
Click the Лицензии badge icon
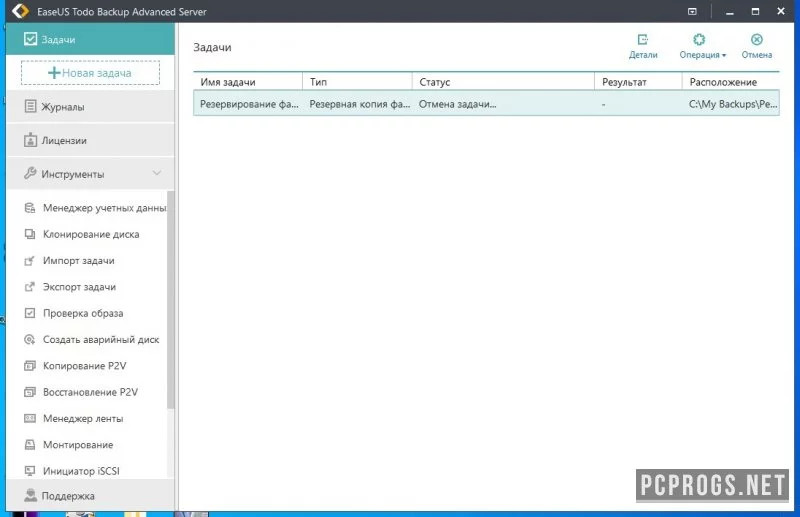pos(31,140)
